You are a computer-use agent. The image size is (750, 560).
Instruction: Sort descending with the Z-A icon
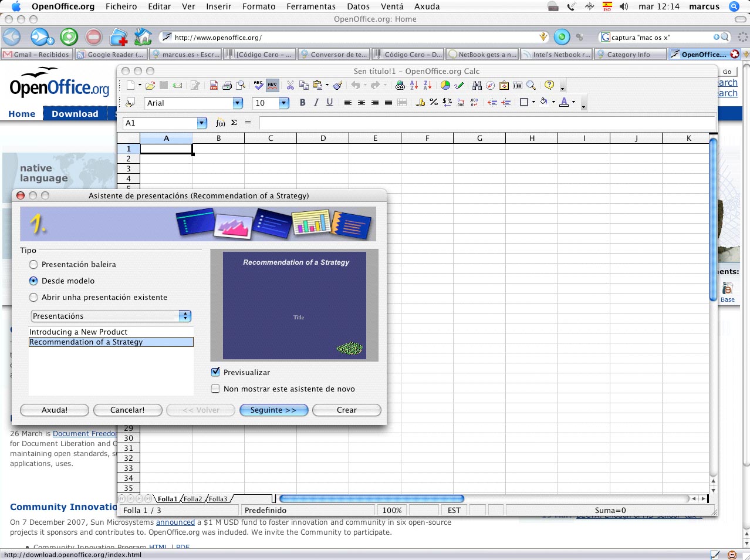(x=427, y=86)
